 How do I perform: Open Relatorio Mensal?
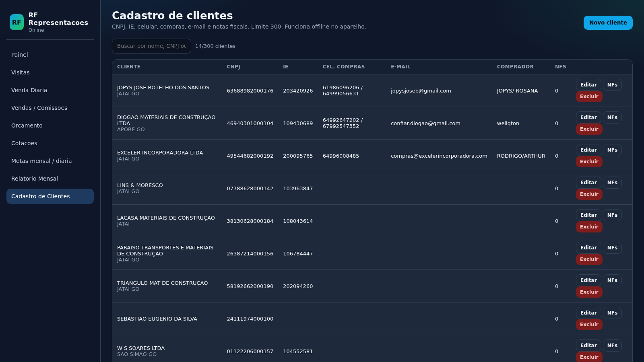click(x=50, y=179)
